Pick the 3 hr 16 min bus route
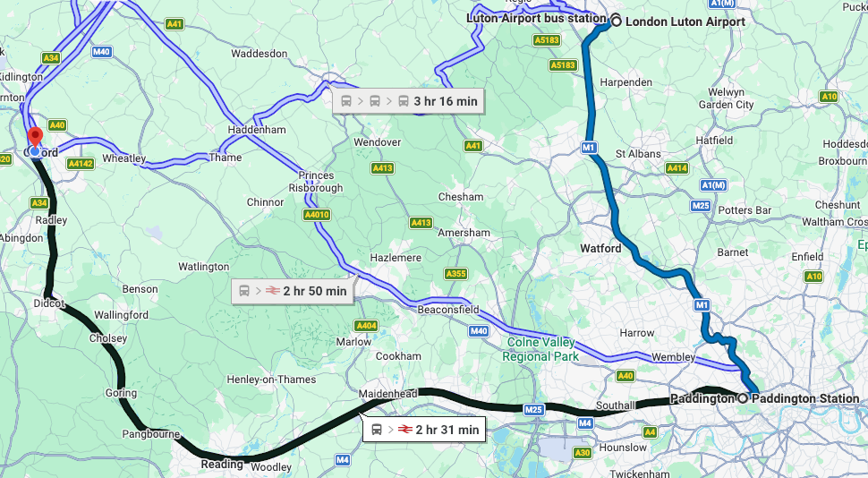Viewport: 868px width, 478px height. [409, 101]
